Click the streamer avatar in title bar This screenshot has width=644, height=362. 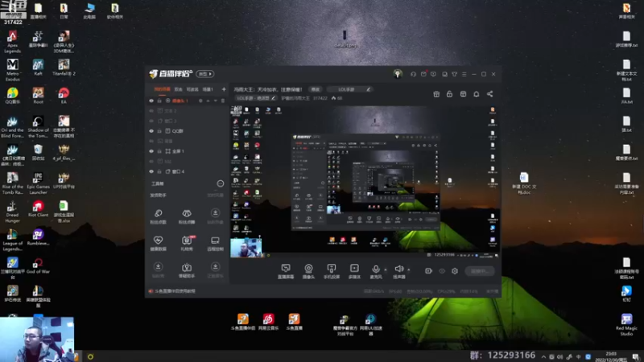[397, 74]
